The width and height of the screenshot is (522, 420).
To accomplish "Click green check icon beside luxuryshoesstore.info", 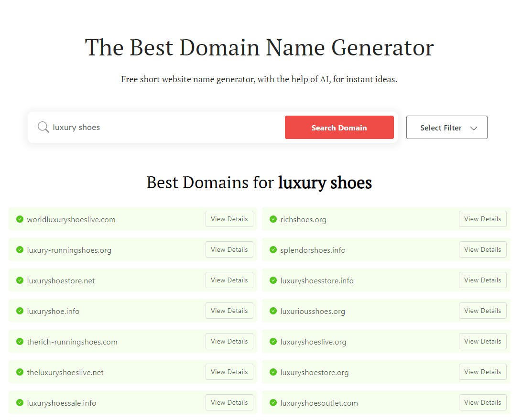I will pyautogui.click(x=273, y=280).
